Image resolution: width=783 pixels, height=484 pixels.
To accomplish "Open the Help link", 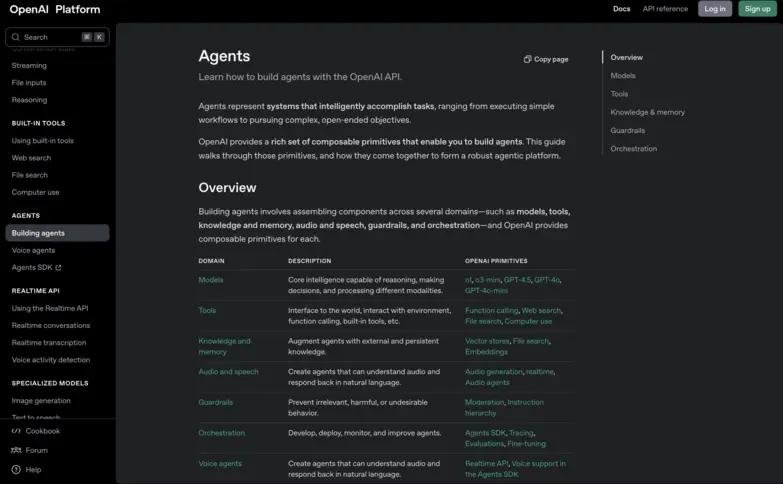I will (33, 470).
